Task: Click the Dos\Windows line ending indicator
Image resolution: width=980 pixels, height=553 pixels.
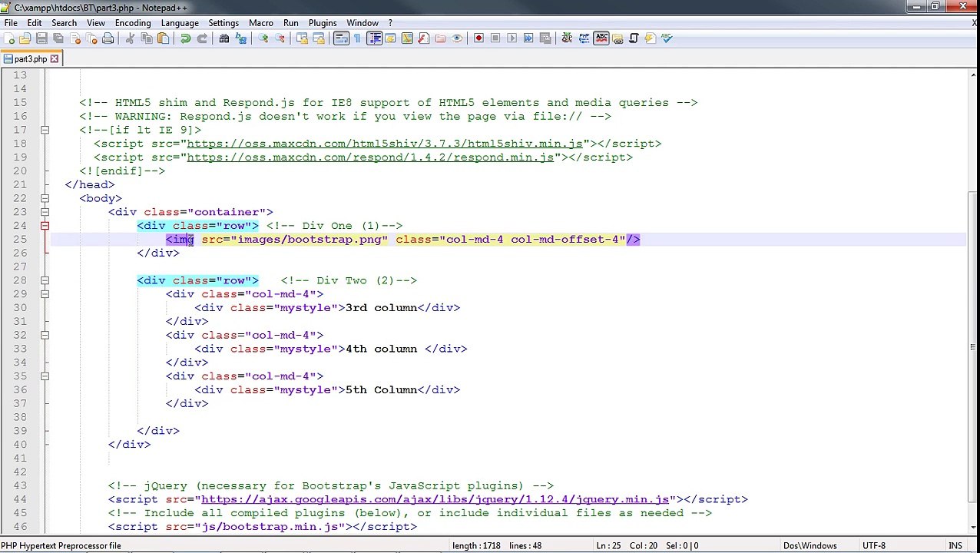Action: tap(810, 546)
